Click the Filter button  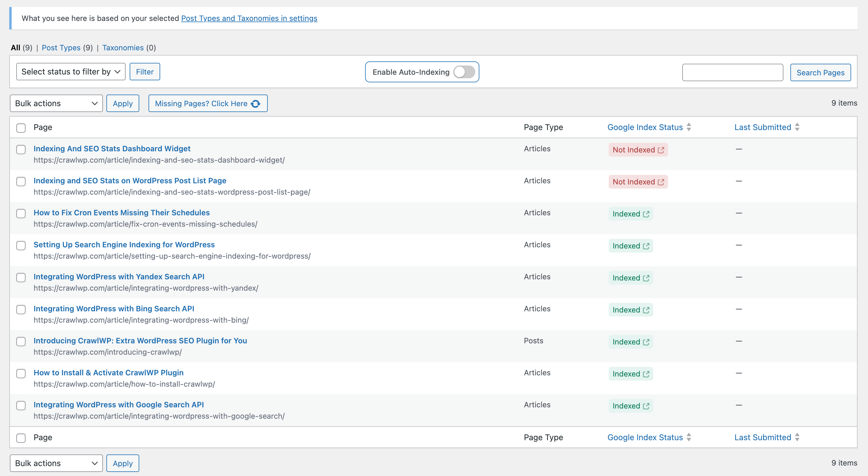click(x=145, y=72)
